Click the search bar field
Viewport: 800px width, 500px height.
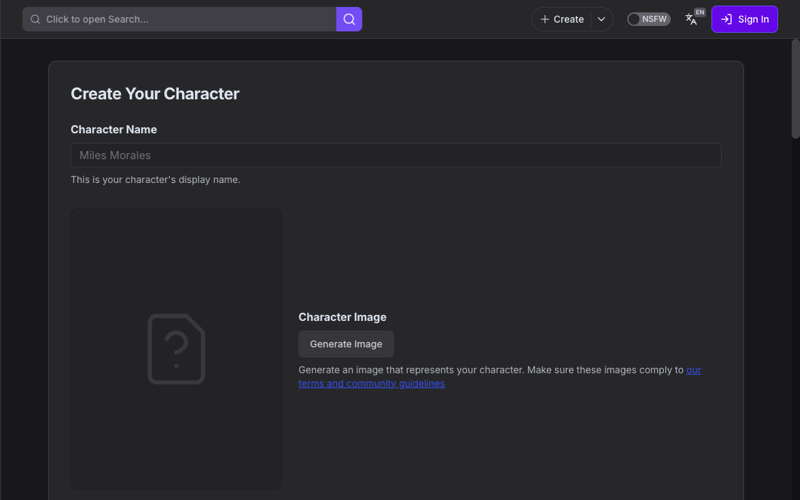tap(180, 19)
